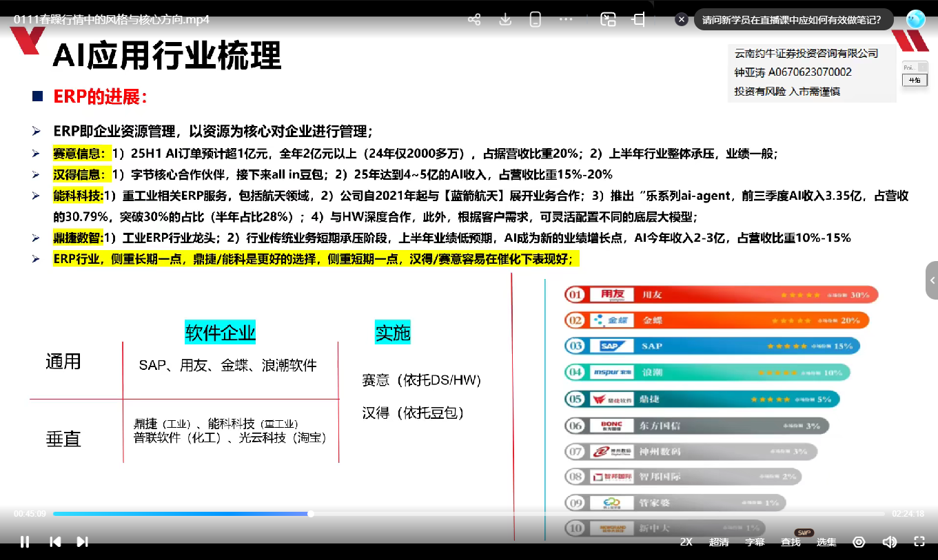The height and width of the screenshot is (560, 938).
Task: Click the highlighted 能科科技 label
Action: (77, 196)
